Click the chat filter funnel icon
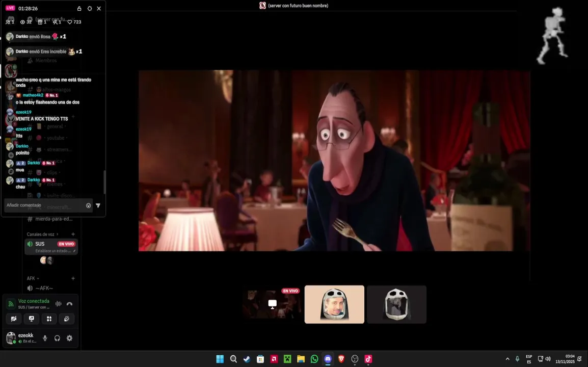 click(98, 205)
